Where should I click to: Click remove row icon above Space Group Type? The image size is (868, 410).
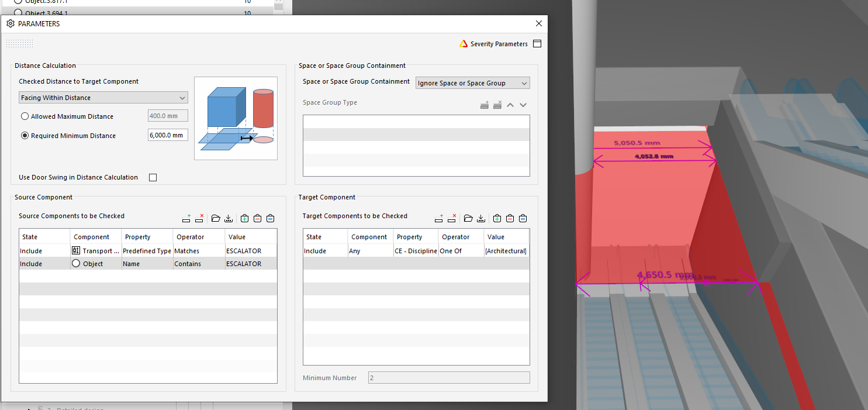[497, 105]
